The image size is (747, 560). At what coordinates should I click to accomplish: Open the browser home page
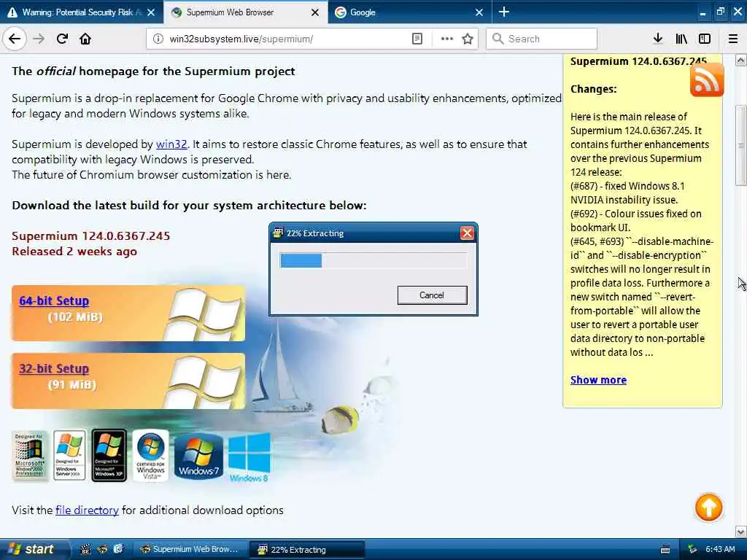tap(85, 39)
